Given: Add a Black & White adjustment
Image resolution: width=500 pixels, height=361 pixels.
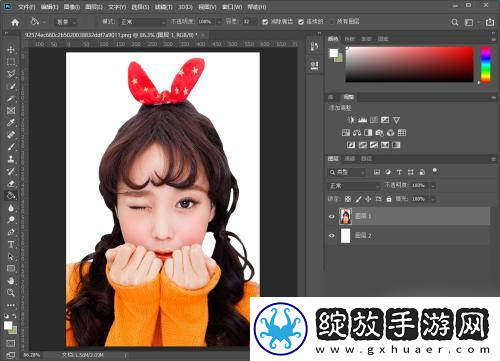Looking at the screenshot, I should coord(368,133).
